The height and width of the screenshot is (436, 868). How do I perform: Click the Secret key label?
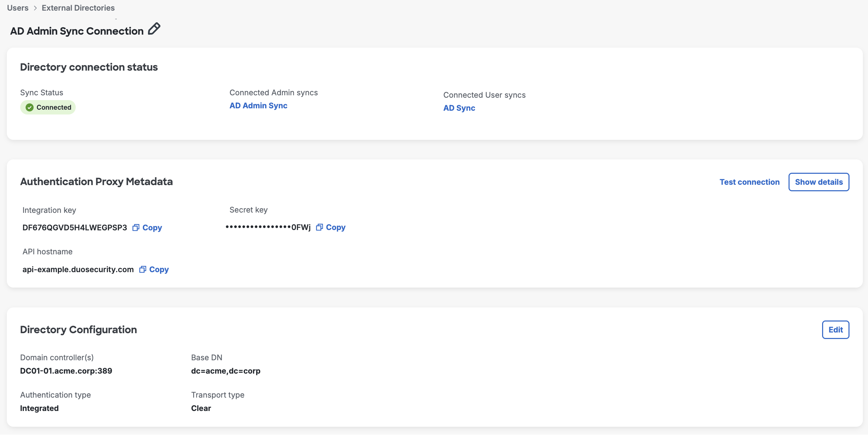tap(249, 210)
